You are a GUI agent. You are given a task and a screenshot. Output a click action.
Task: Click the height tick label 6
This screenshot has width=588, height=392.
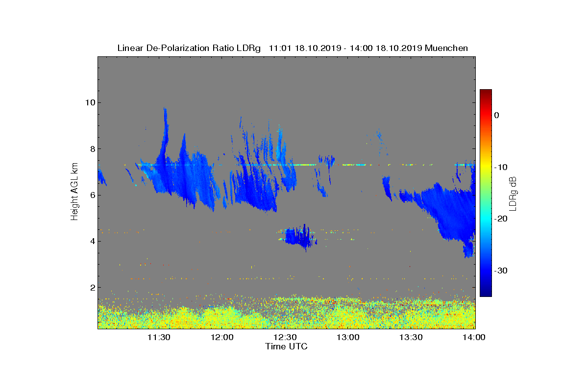[92, 195]
